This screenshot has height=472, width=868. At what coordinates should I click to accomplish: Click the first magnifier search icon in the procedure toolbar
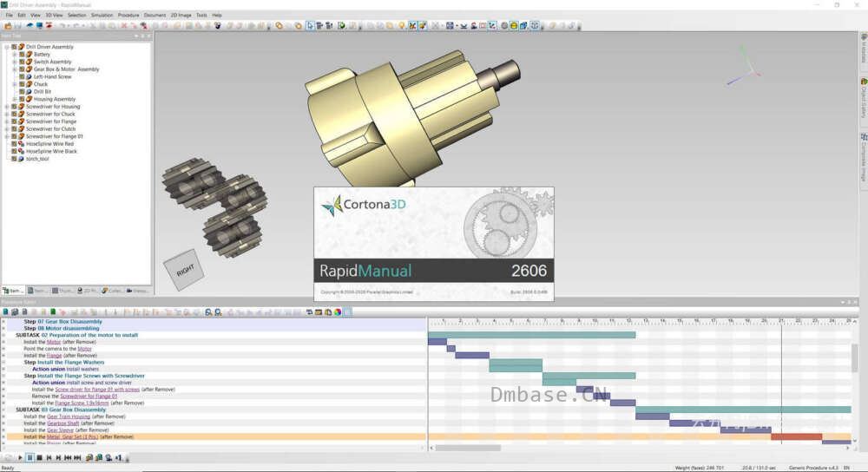(x=208, y=312)
